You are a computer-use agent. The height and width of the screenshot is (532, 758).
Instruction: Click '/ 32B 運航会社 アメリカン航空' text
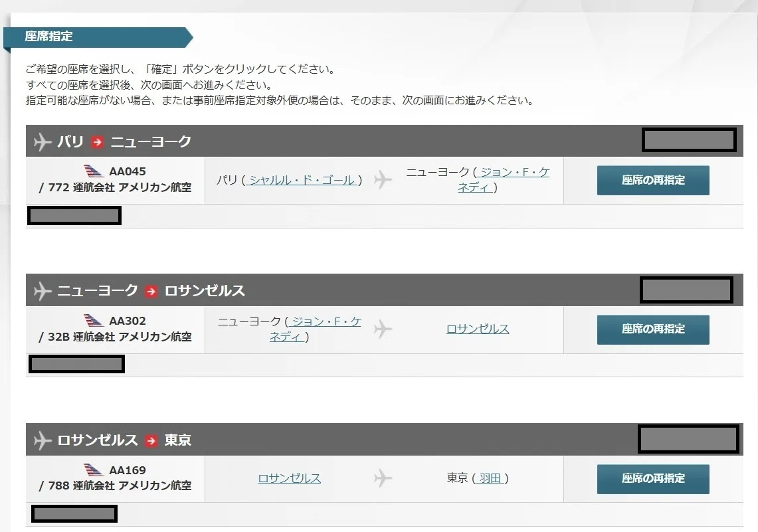pyautogui.click(x=115, y=337)
